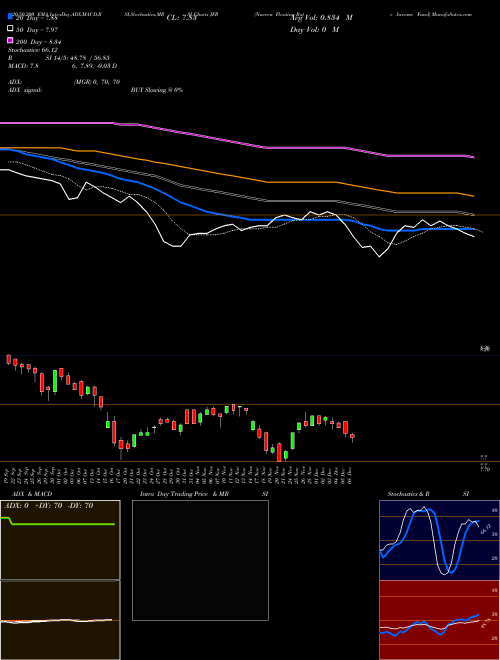Click the 'ADX signal:' label
The image size is (500, 660).
coord(25,90)
